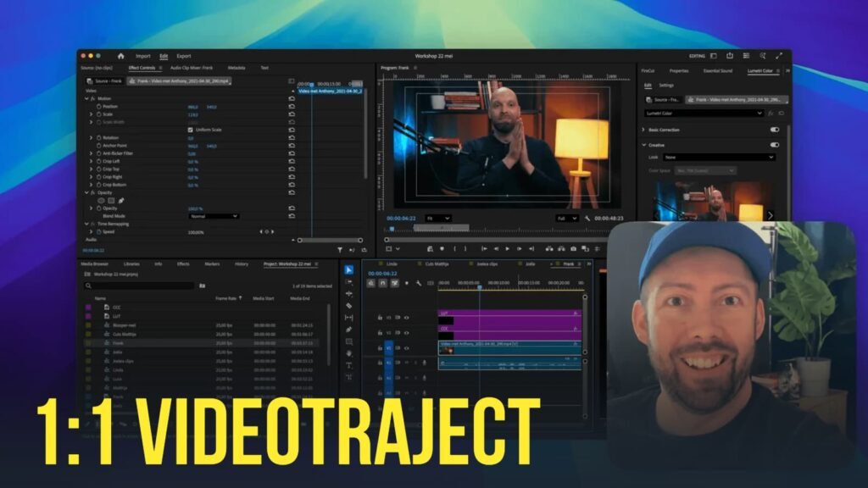Open the Settings tab in Lumetri

[666, 86]
